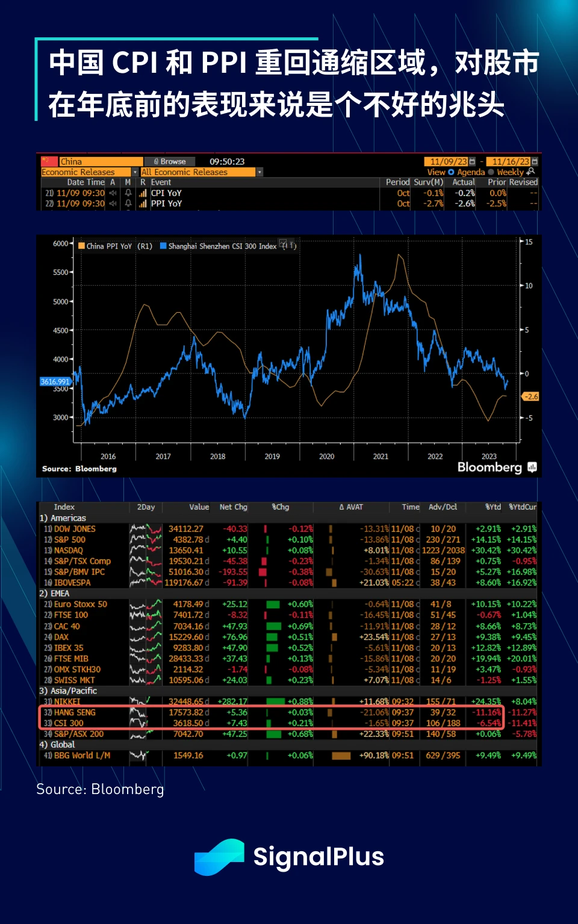578x924 pixels.
Task: Click the Revised column header
Action: [x=523, y=182]
